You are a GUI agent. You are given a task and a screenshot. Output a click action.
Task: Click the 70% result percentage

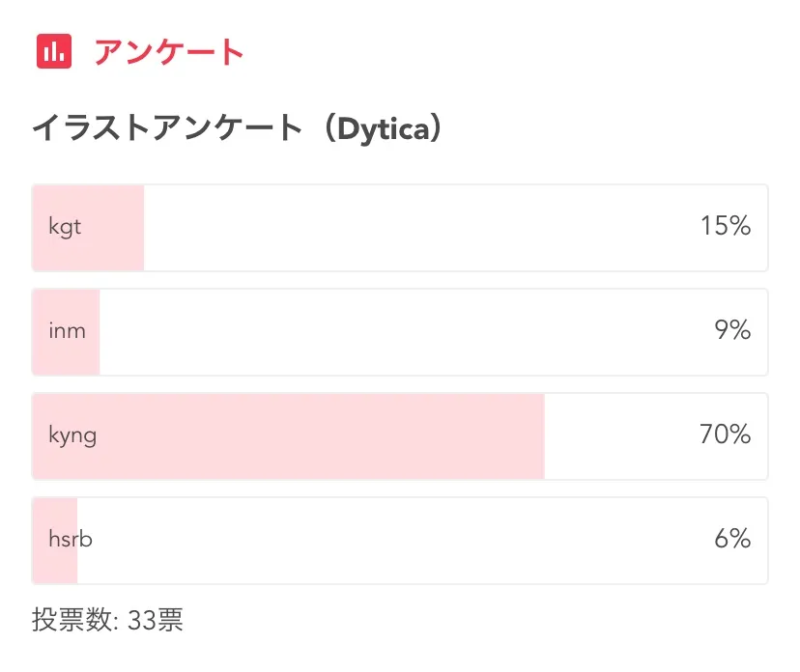click(x=725, y=435)
